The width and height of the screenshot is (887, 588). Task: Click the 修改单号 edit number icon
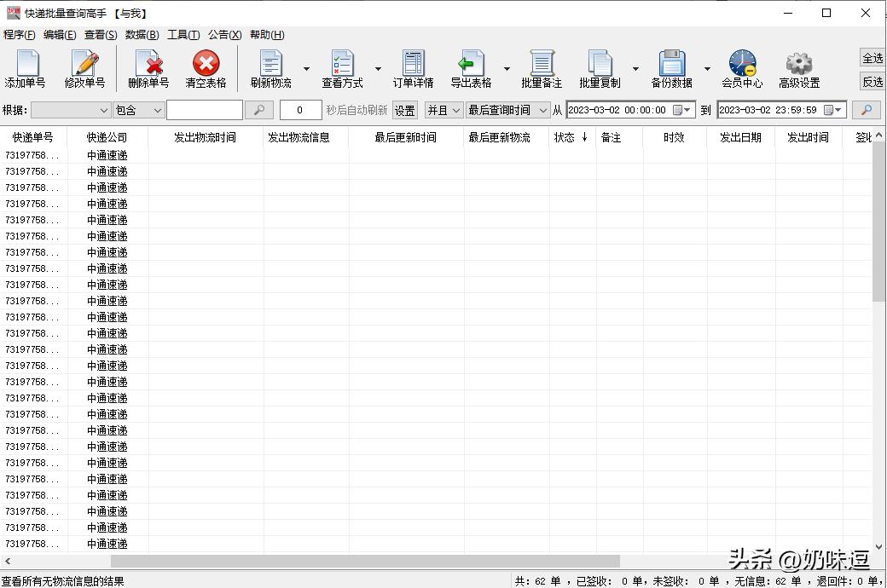coord(84,65)
